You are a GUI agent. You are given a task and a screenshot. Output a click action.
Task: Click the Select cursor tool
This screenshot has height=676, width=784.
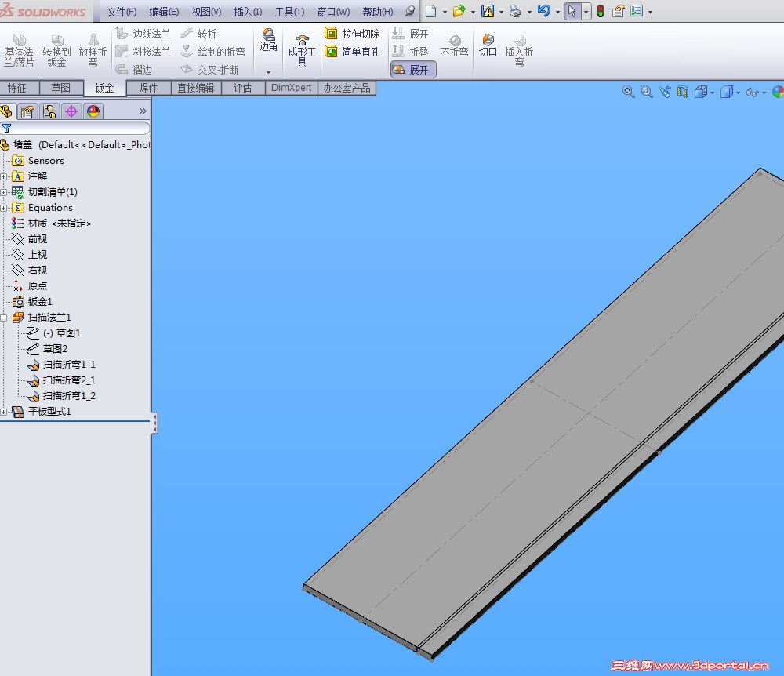tap(572, 11)
